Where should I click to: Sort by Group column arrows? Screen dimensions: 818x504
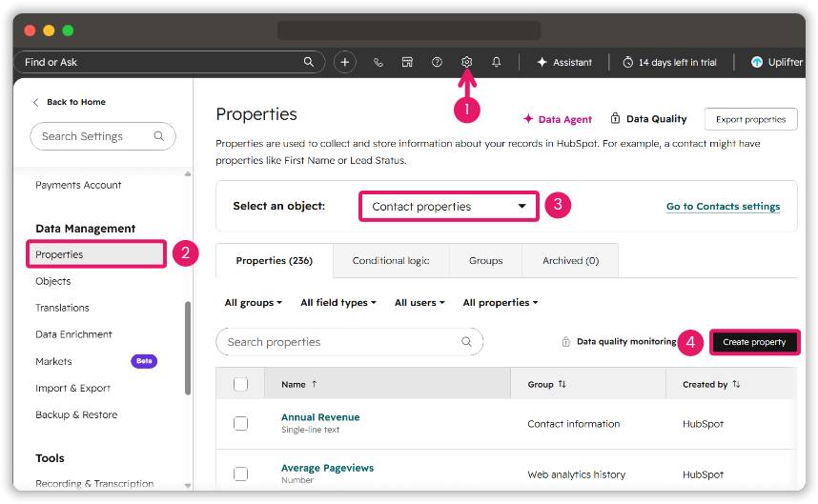(x=562, y=384)
